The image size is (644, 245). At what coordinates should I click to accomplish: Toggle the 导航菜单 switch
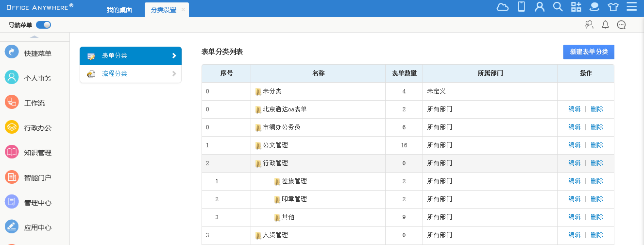(43, 25)
